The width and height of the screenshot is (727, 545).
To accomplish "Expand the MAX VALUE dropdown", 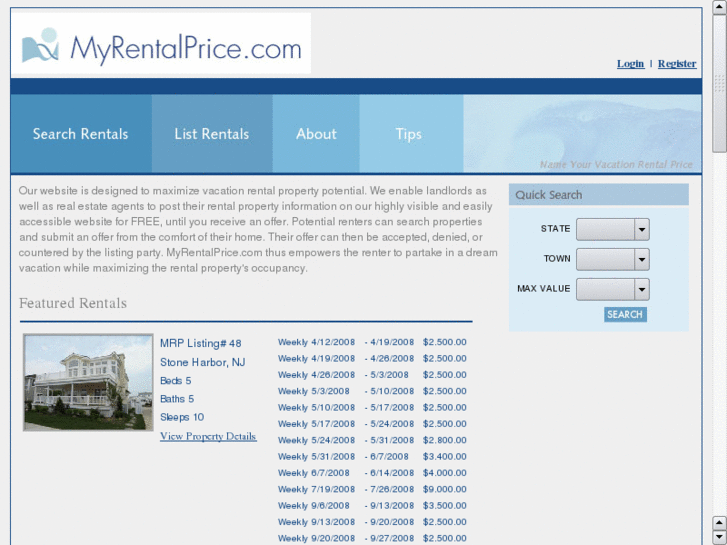I will tap(612, 289).
